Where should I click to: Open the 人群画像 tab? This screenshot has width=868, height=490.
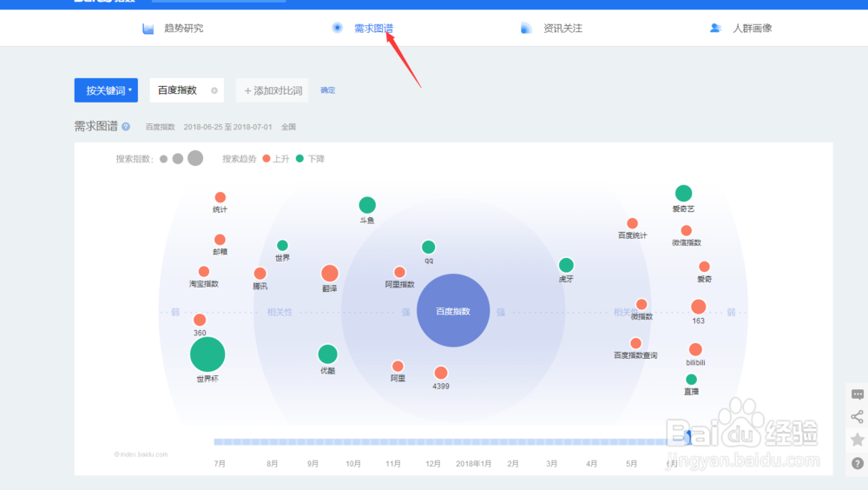[x=752, y=29]
